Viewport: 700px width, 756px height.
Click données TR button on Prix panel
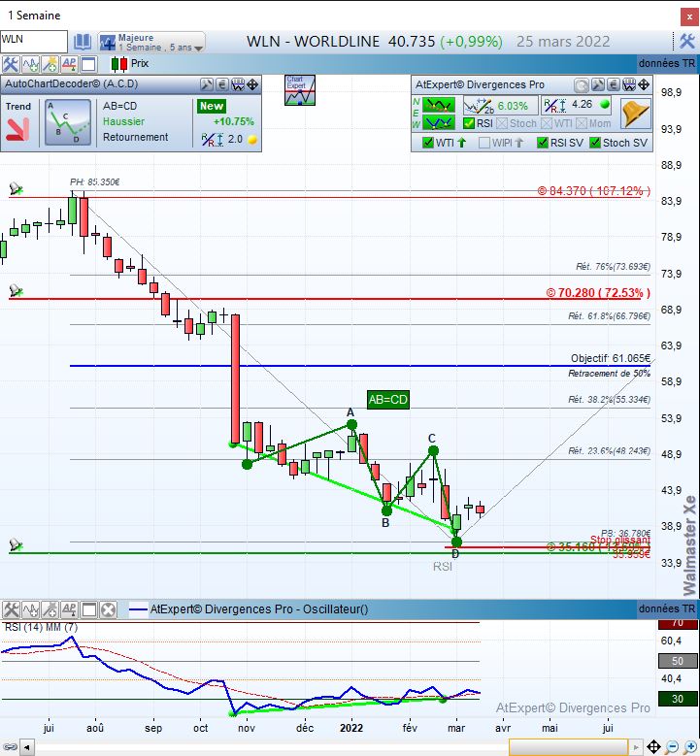point(667,63)
